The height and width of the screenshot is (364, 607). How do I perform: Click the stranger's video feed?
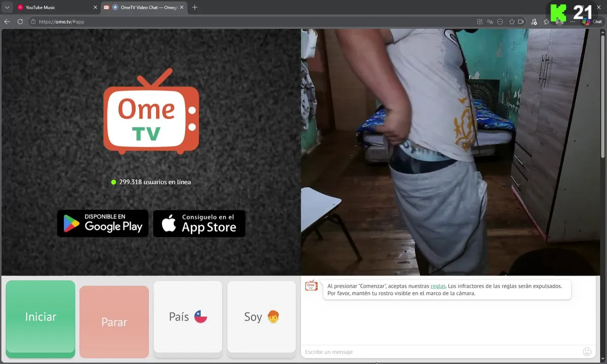[450, 152]
